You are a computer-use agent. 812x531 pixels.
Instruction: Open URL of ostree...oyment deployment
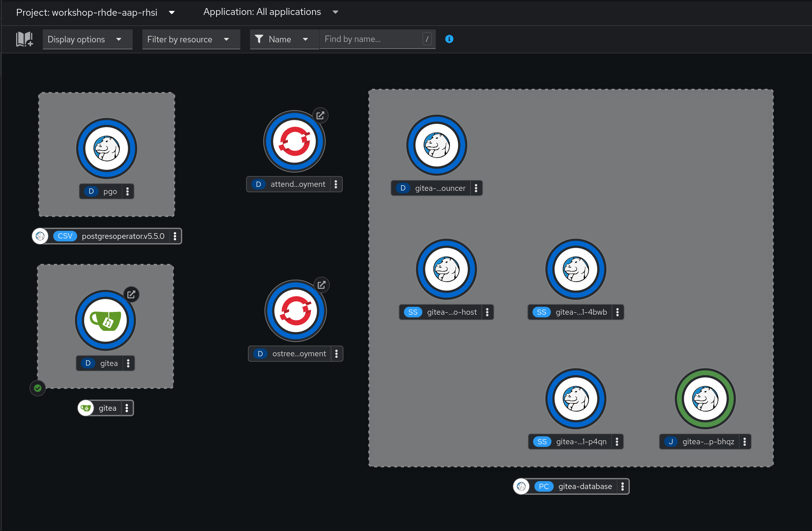coord(322,285)
